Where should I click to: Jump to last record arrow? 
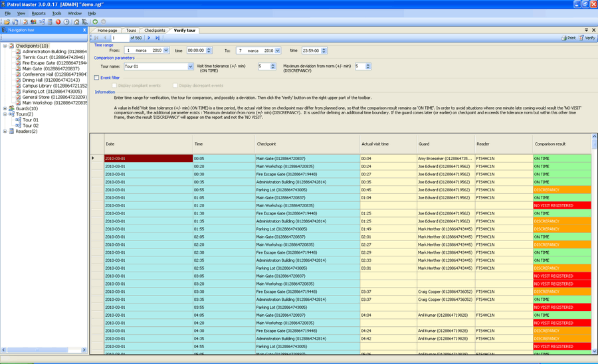(157, 38)
